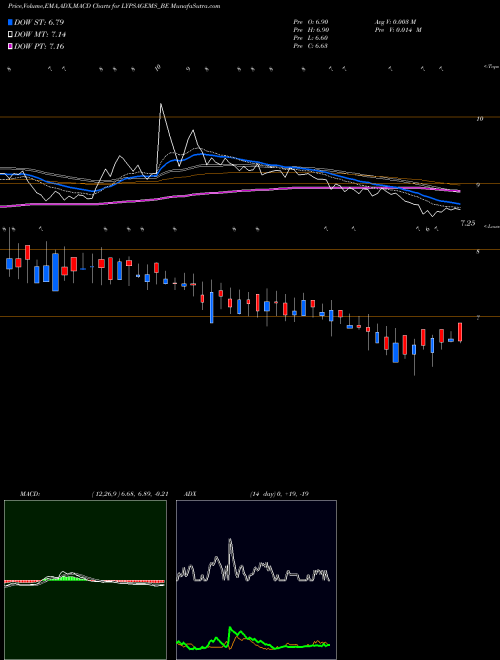Select the 'DOW ST: 6.79' legend text
The image size is (500, 660).
[x=39, y=22]
